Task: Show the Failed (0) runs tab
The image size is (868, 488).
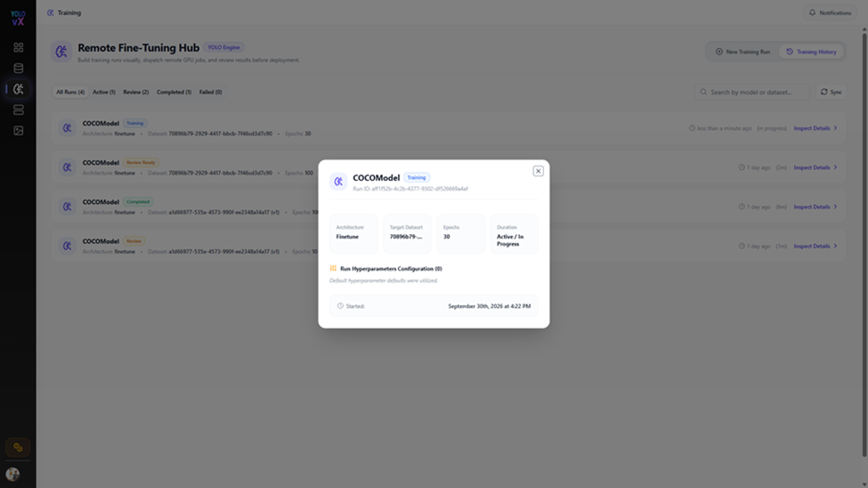Action: [x=210, y=92]
